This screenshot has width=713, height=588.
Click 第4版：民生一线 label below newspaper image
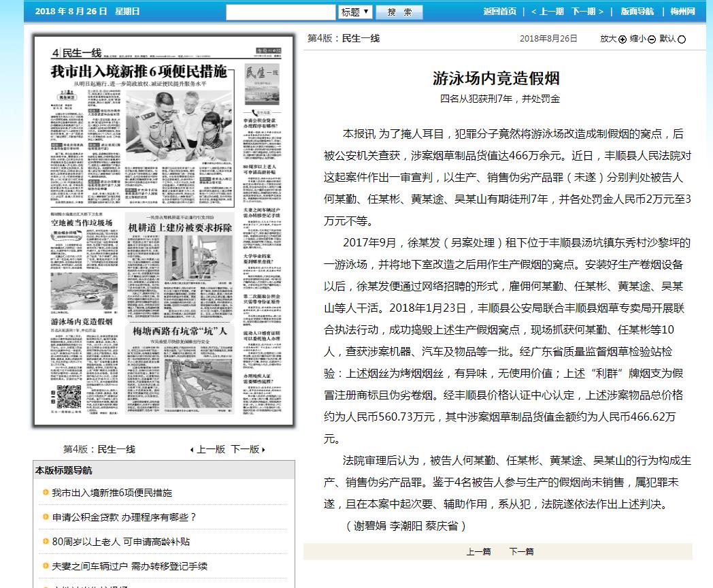click(x=99, y=449)
